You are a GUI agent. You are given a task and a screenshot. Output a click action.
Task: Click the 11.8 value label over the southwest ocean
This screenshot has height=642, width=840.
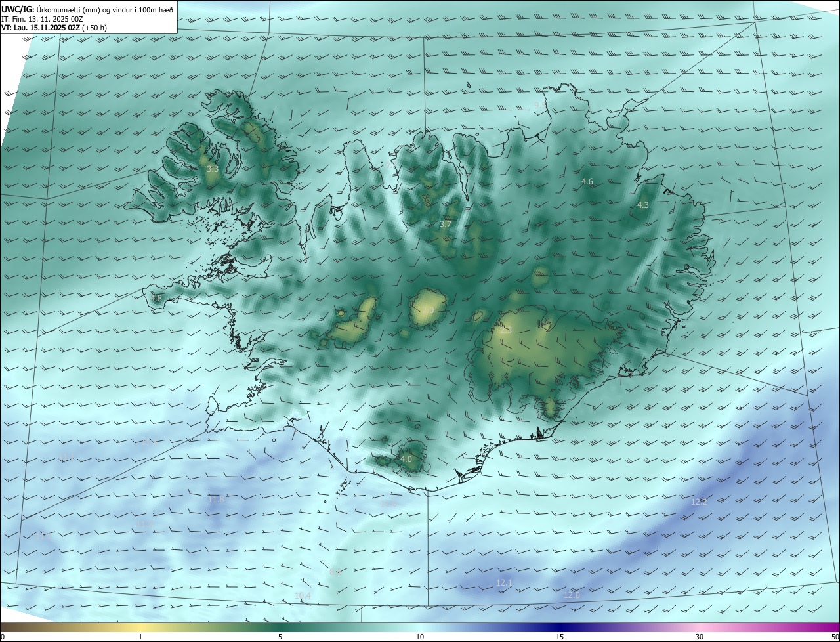pyautogui.click(x=216, y=500)
